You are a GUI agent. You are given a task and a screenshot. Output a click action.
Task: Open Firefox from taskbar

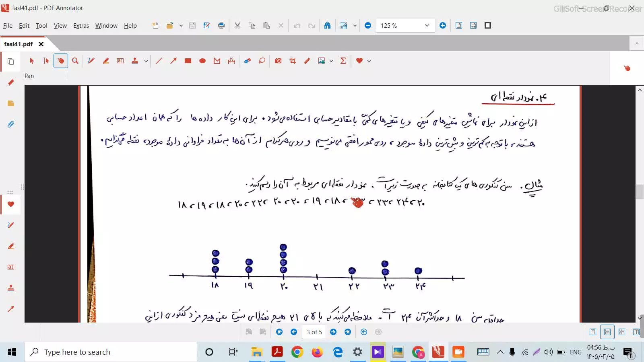[317, 352]
